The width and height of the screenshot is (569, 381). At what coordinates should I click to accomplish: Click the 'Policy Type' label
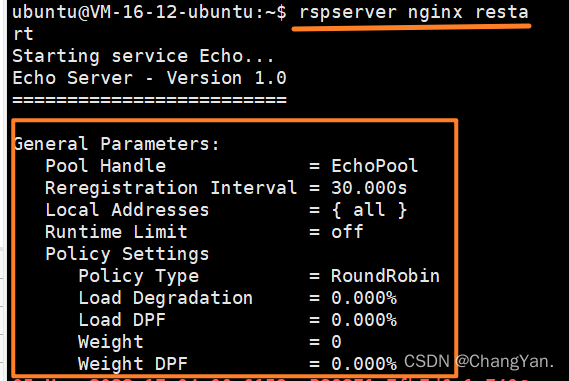coord(139,276)
